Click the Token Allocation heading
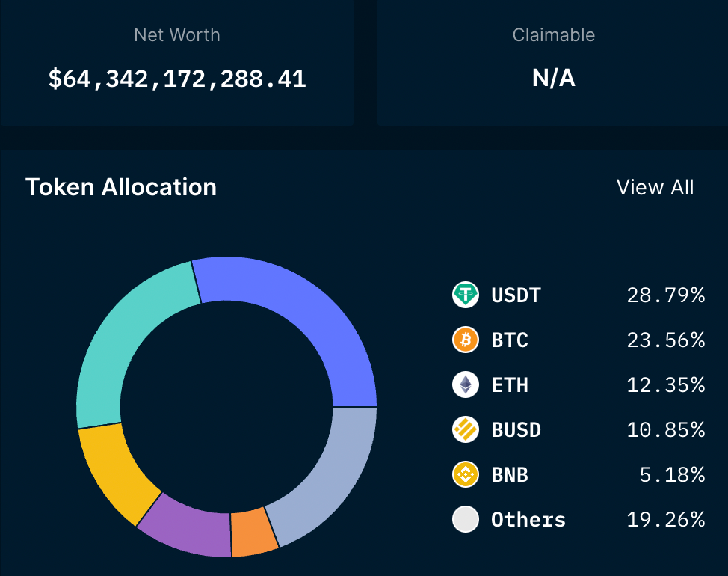This screenshot has width=728, height=576. pos(120,188)
